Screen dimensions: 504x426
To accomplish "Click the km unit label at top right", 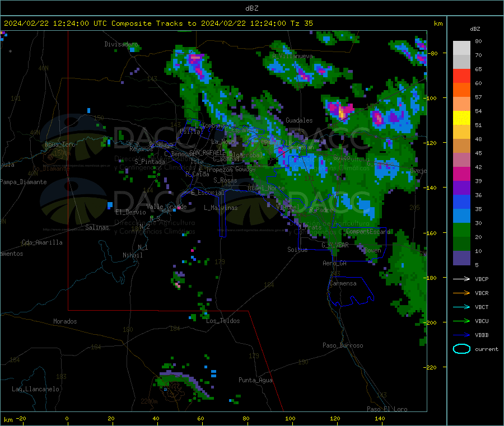I will click(438, 24).
